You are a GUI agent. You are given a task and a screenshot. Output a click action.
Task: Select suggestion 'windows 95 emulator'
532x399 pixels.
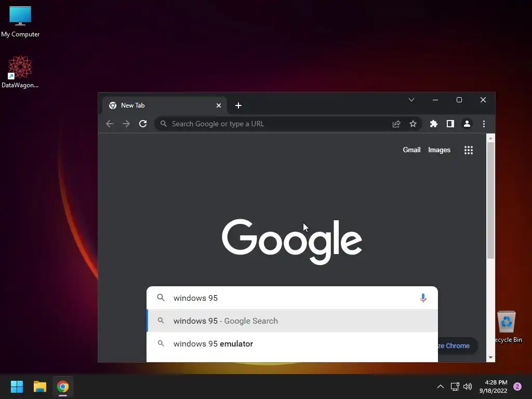292,344
